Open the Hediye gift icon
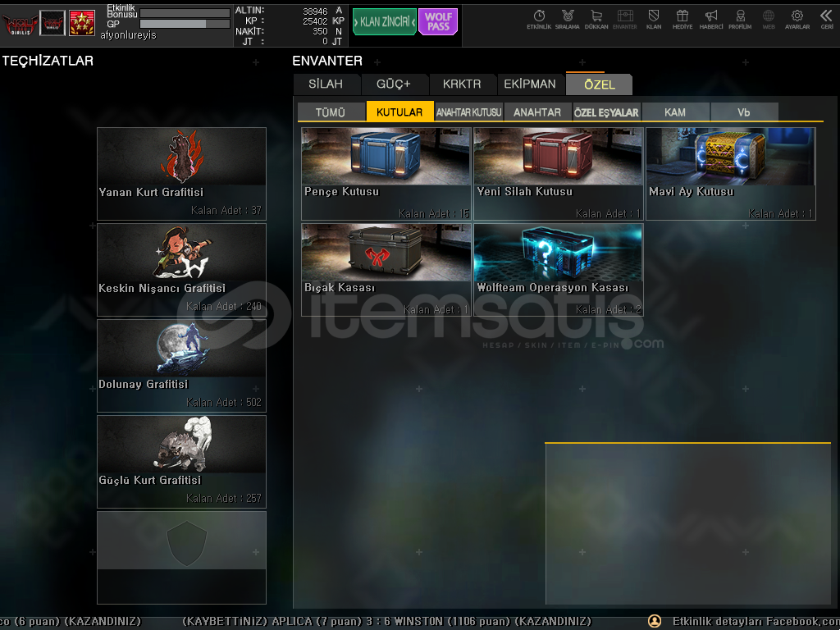 [x=682, y=20]
